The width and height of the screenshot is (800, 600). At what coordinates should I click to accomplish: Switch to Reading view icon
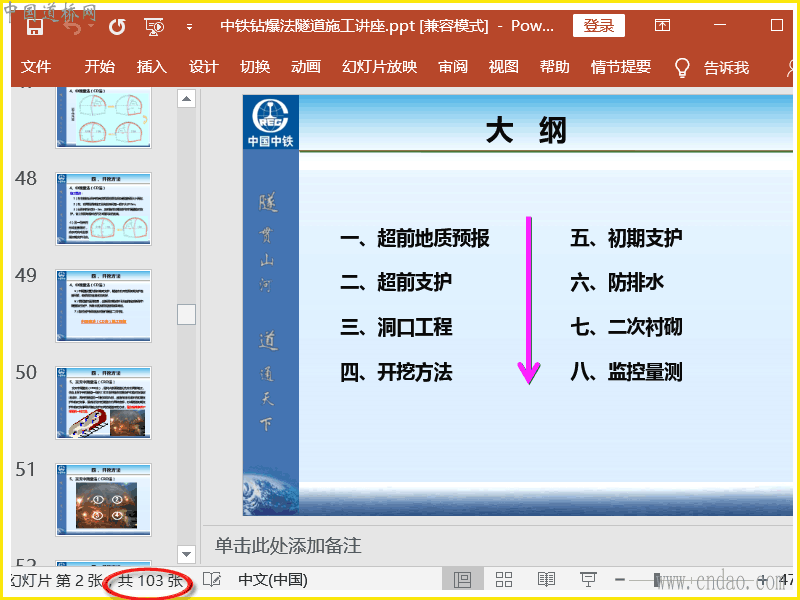pos(546,580)
